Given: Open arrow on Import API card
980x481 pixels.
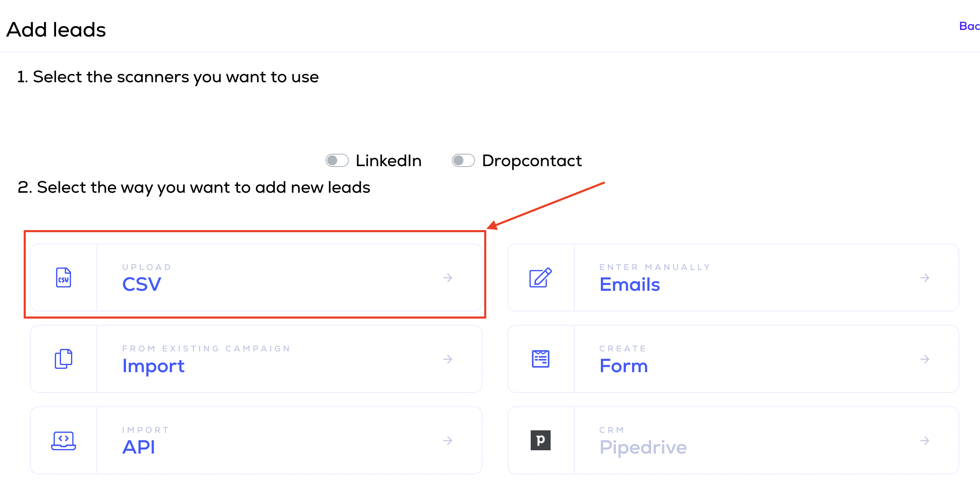Looking at the screenshot, I should coord(448,440).
